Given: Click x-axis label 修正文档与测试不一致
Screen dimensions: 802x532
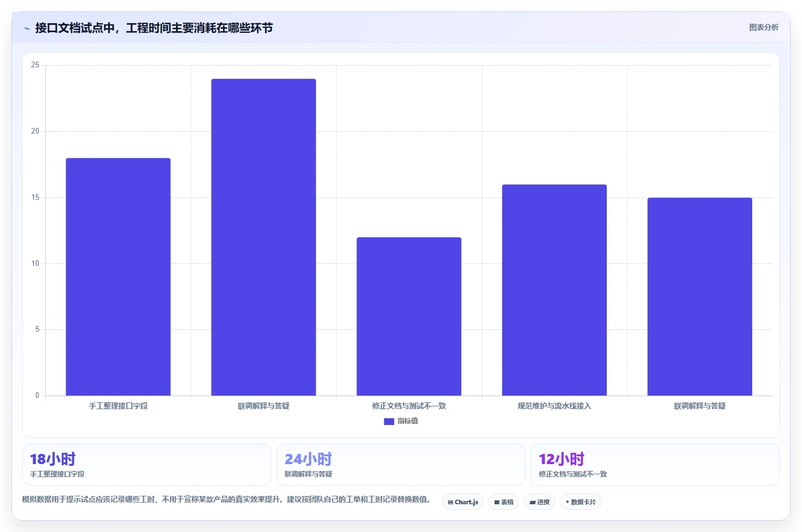Looking at the screenshot, I should (409, 406).
